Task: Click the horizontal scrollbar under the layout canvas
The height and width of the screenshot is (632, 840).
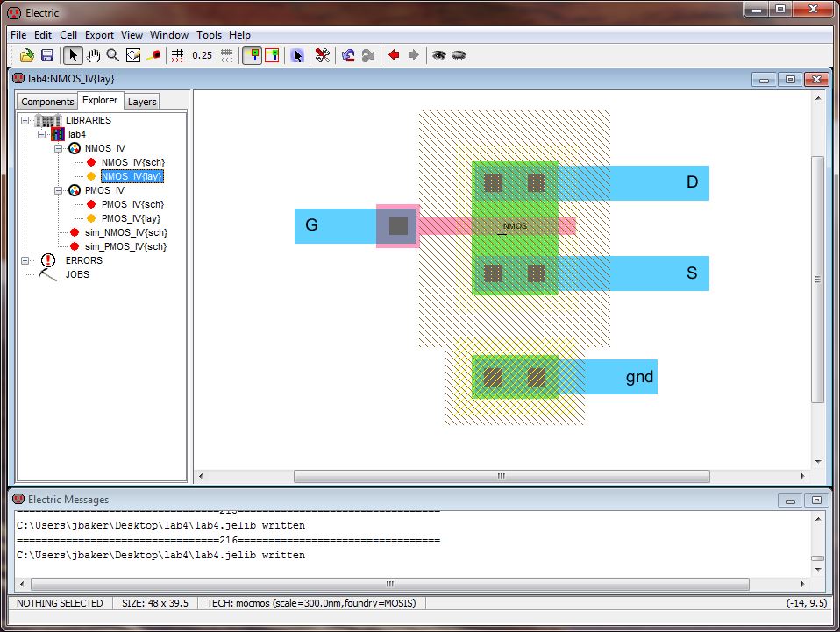Action: [x=501, y=477]
